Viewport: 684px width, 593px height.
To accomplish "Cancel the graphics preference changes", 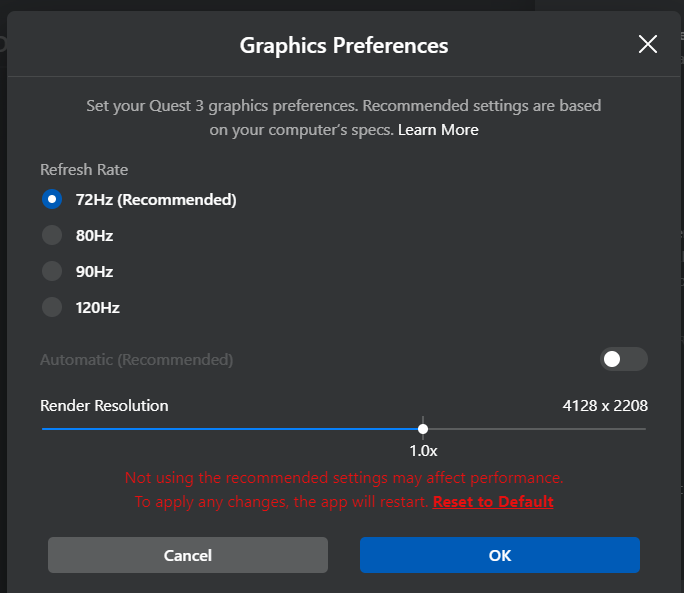I will pos(188,555).
